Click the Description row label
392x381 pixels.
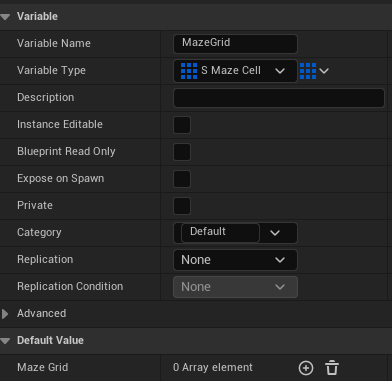pos(45,97)
